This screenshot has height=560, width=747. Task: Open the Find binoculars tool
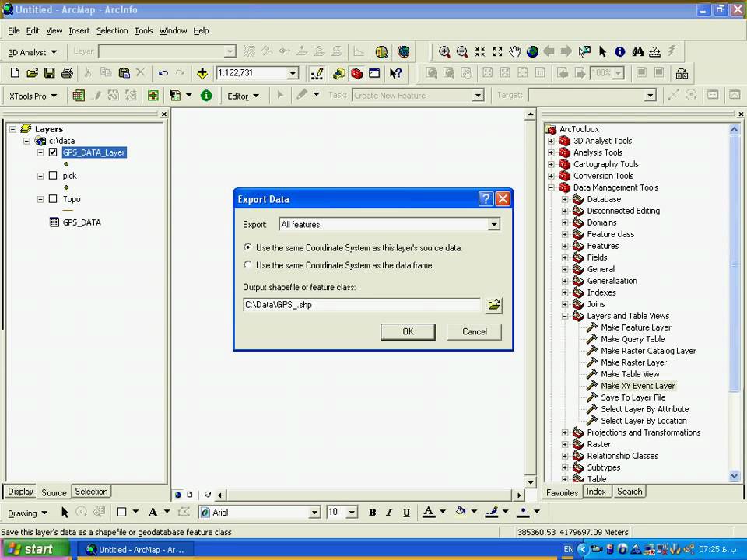(637, 51)
